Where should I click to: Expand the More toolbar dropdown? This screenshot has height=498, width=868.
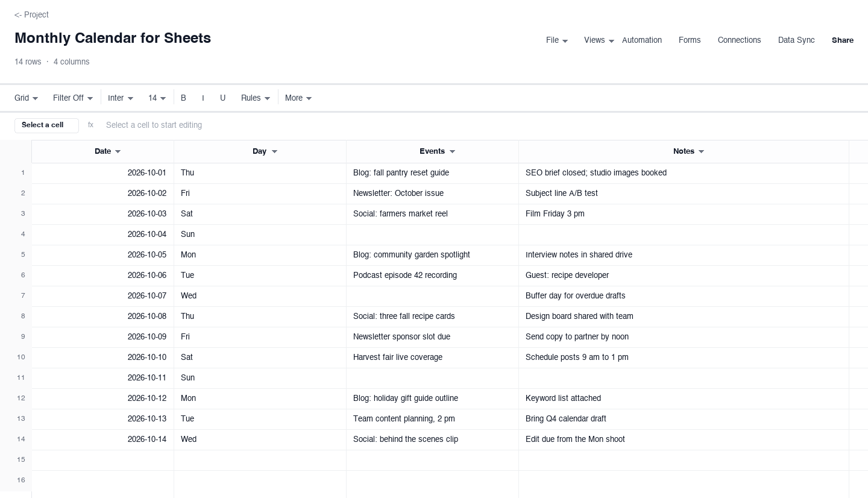tap(298, 98)
